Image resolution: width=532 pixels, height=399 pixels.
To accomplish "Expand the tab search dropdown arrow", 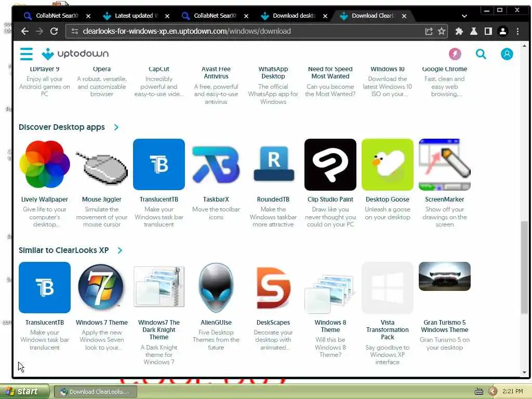I will click(x=464, y=16).
